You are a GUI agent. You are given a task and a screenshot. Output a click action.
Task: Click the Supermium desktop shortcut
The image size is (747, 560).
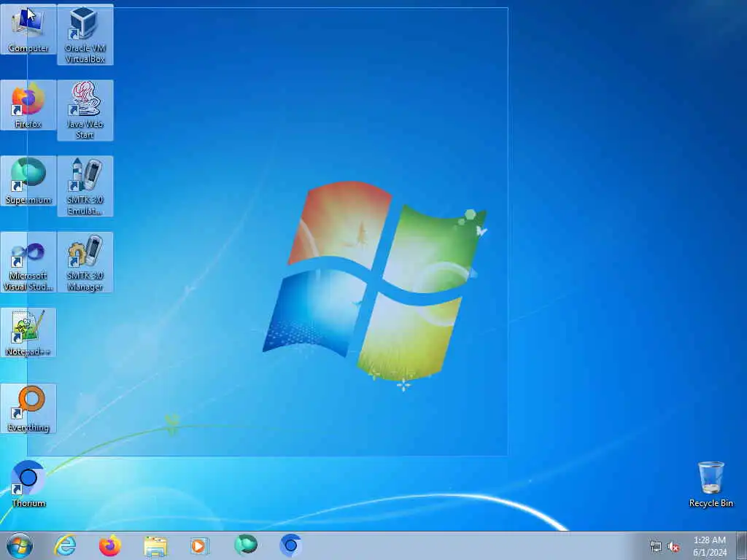click(x=28, y=181)
